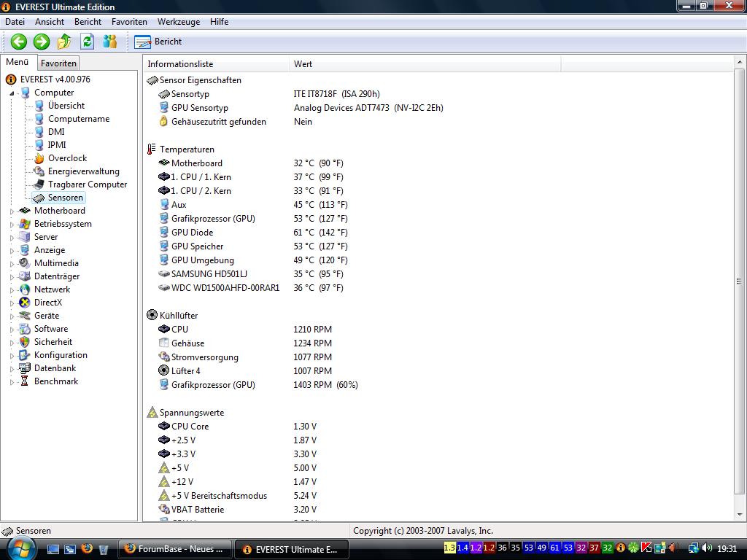The width and height of the screenshot is (747, 560).
Task: Select the DMI tree item
Action: [x=56, y=132]
